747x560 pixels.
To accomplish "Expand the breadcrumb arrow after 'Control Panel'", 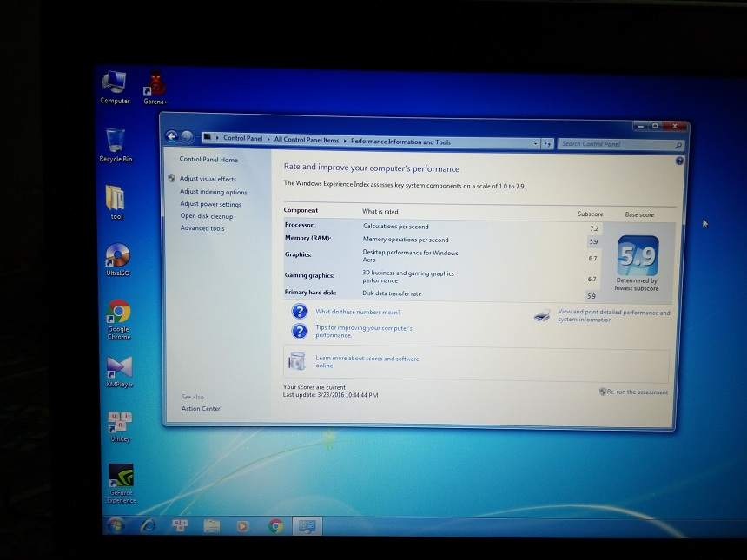I will pyautogui.click(x=268, y=139).
